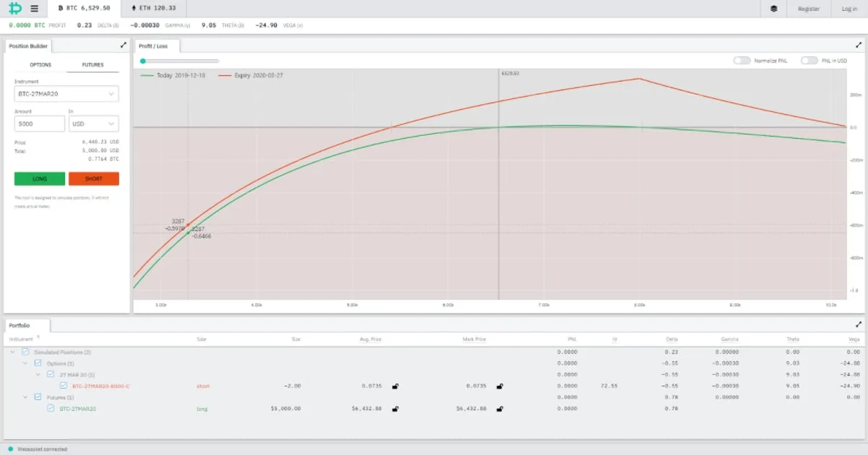Viewport: 868px width, 455px height.
Task: Open the layers stack icon near Register
Action: coord(774,9)
